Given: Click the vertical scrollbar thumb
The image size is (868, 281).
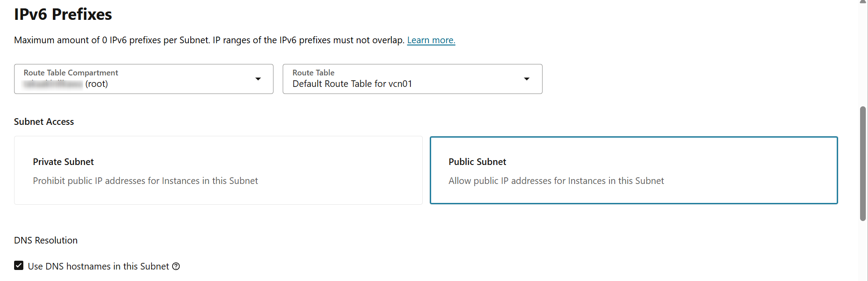Looking at the screenshot, I should (863, 163).
